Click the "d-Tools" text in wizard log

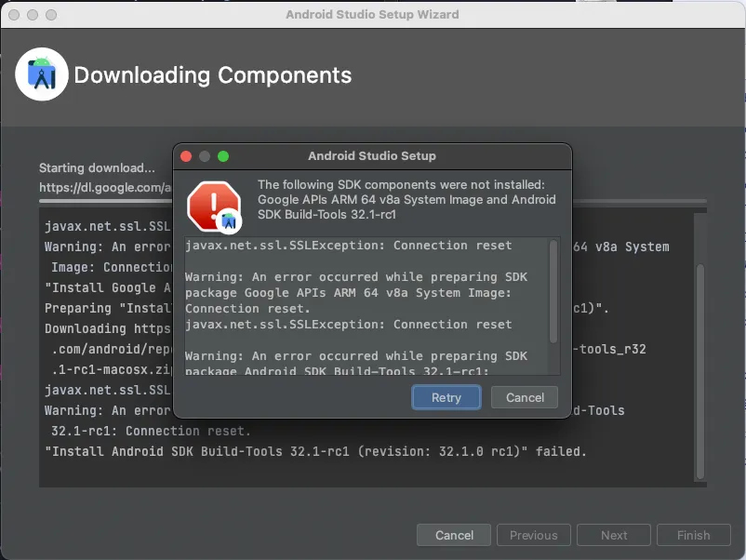[x=599, y=410]
